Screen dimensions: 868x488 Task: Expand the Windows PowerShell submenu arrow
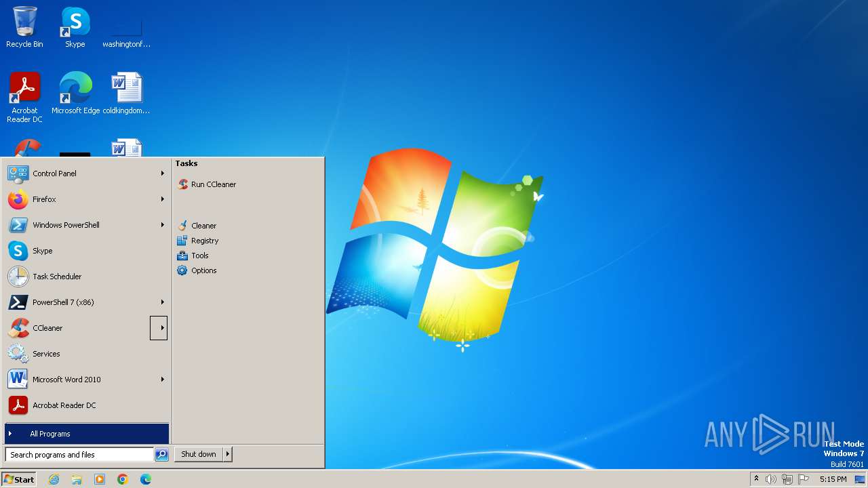click(162, 225)
